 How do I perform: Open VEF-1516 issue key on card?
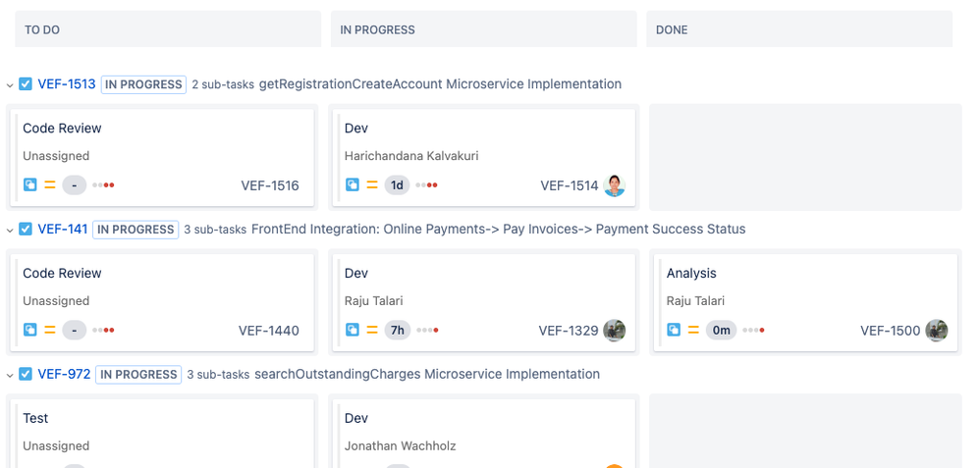pyautogui.click(x=270, y=185)
